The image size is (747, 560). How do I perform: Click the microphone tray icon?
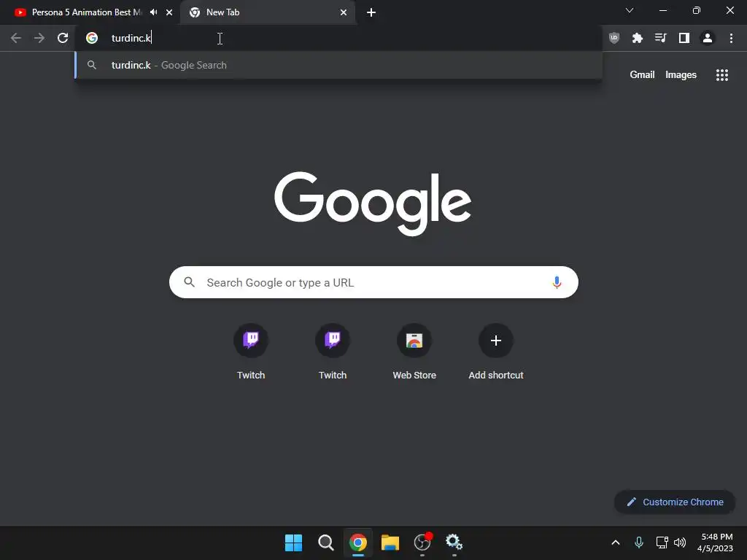(x=639, y=542)
